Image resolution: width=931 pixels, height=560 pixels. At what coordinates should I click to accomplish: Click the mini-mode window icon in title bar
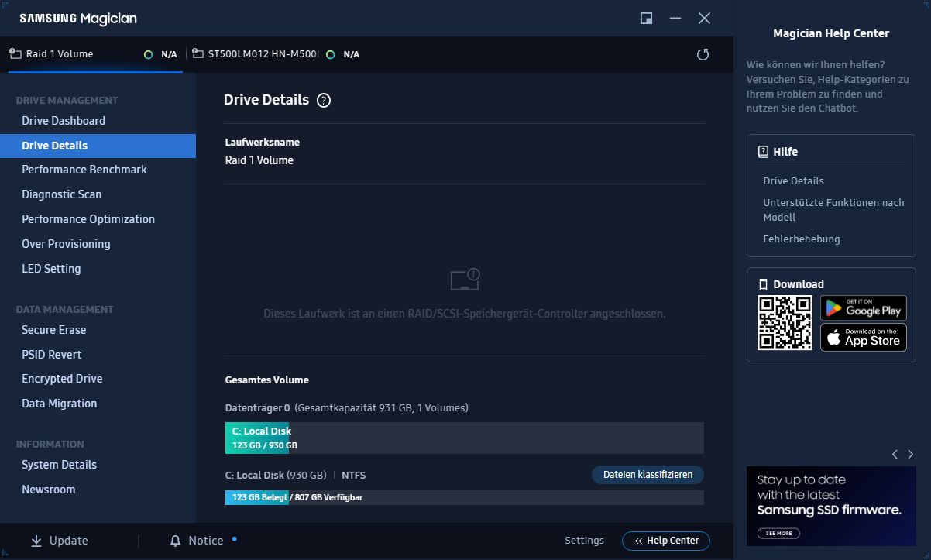[x=646, y=18]
